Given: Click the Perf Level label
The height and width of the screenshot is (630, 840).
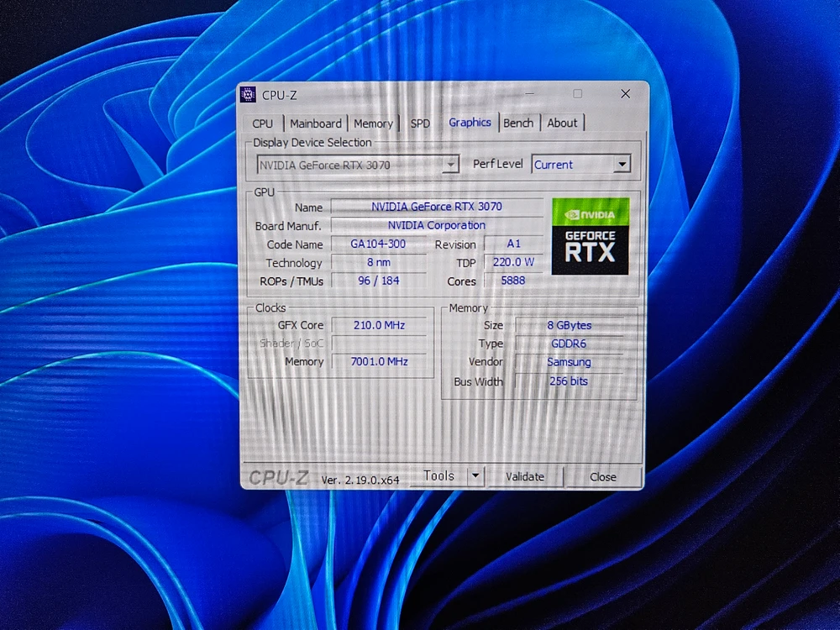Looking at the screenshot, I should pos(497,164).
